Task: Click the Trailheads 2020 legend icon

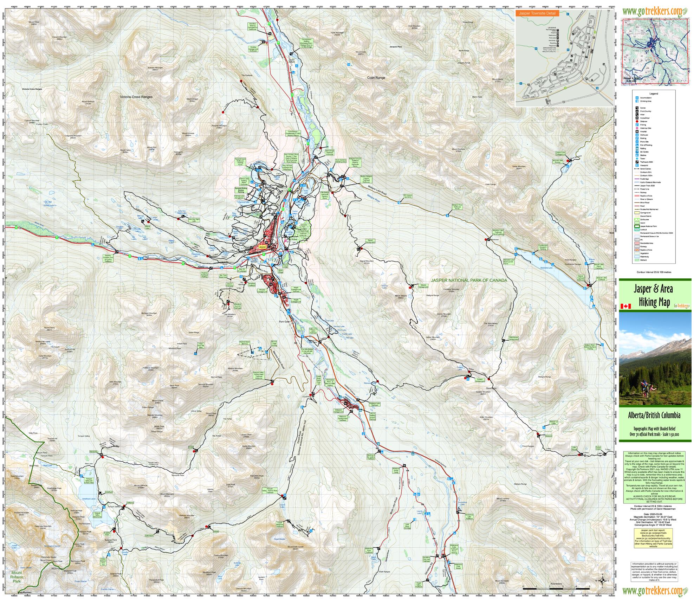Action: [637, 162]
